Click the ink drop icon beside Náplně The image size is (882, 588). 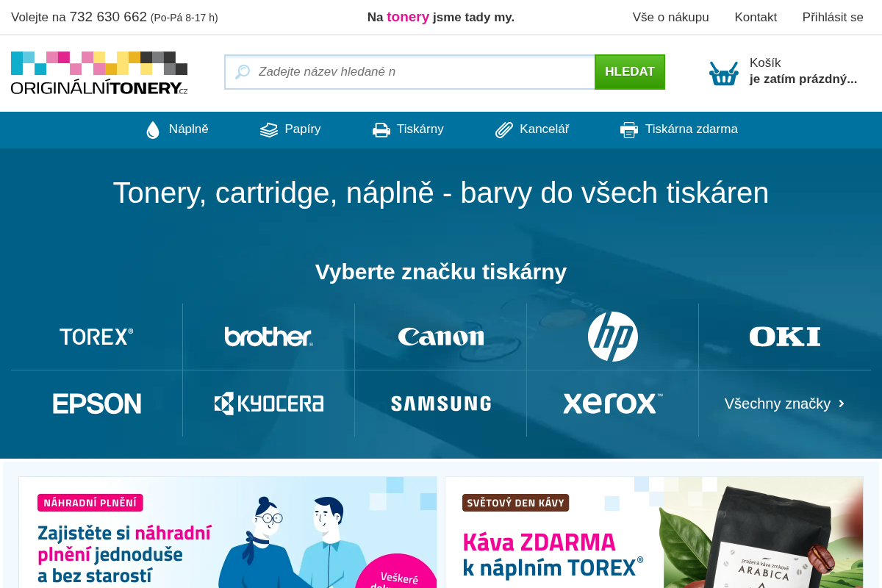[x=153, y=130]
